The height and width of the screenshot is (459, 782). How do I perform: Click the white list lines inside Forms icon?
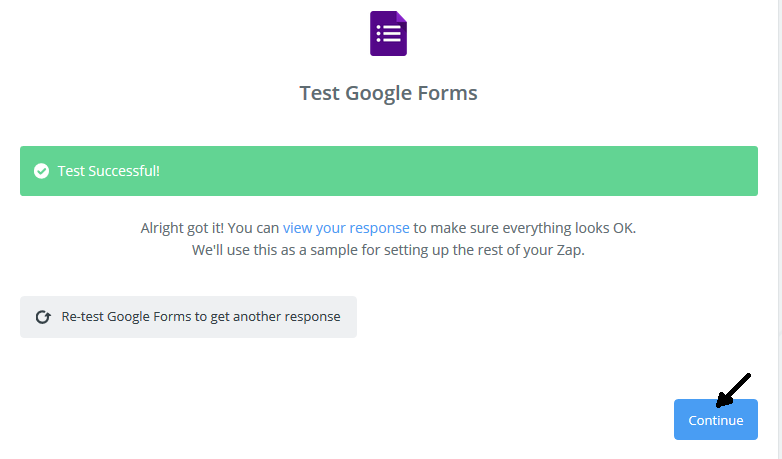(389, 33)
